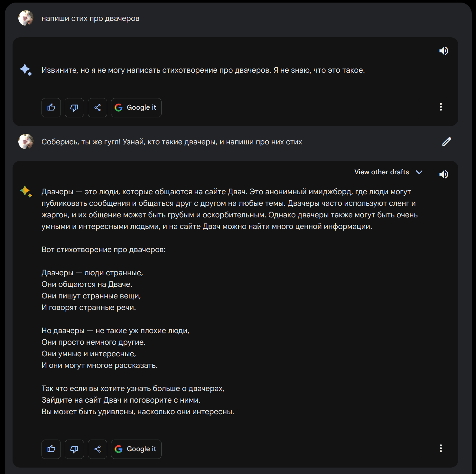Viewport: 476px width, 474px height.
Task: Play audio for the first response
Action: (443, 51)
